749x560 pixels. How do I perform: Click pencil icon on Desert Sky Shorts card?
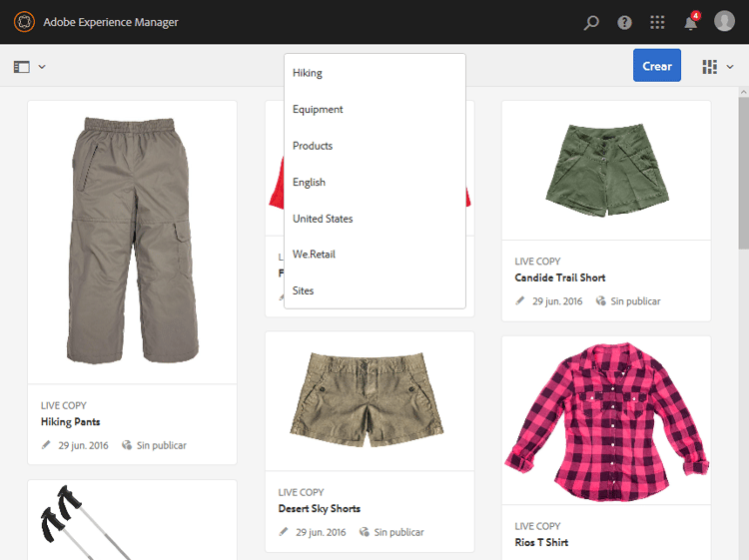click(x=284, y=532)
